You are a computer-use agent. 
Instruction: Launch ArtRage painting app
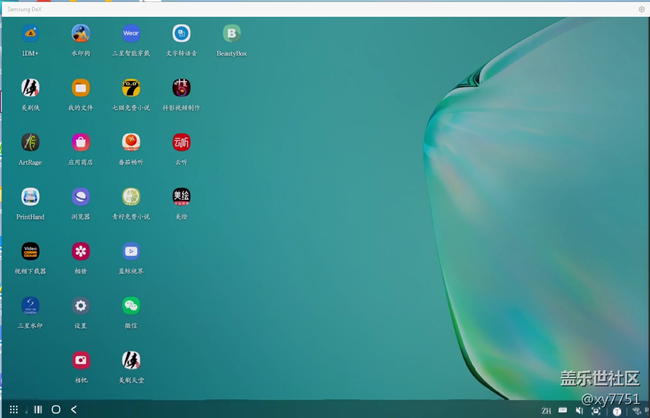pos(30,143)
